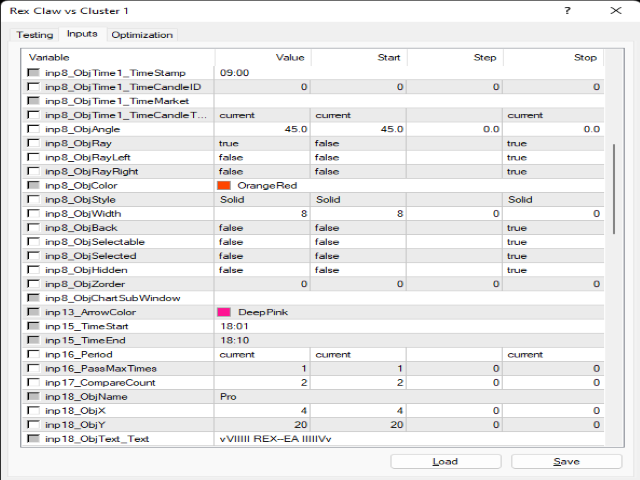Screen dimensions: 640x480
Task: Change the inp8_ObjRay true value
Action: click(x=262, y=143)
